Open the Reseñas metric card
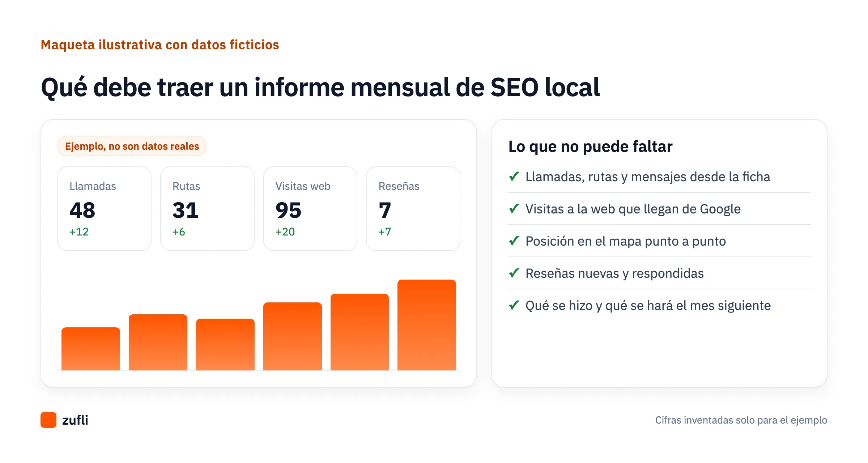The width and height of the screenshot is (868, 463). click(413, 209)
